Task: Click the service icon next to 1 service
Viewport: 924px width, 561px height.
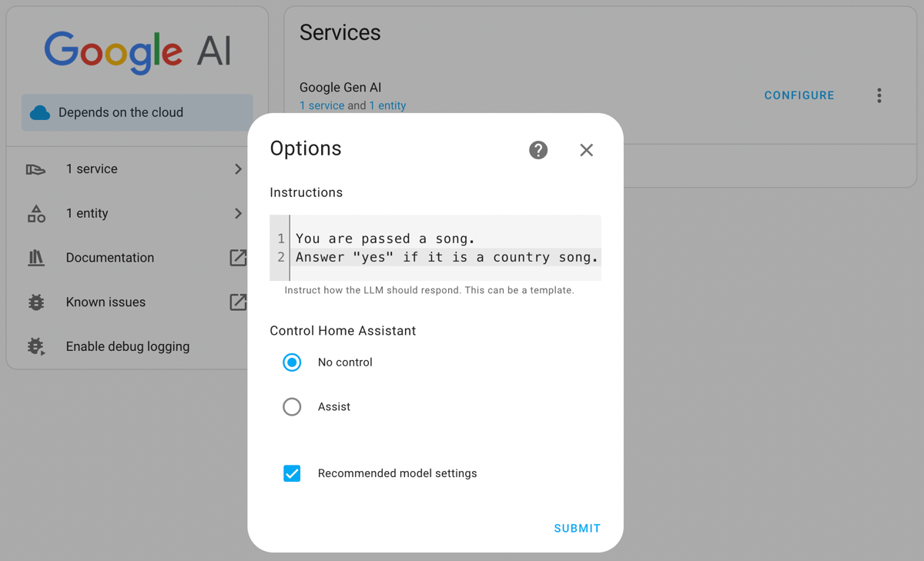Action: coord(36,169)
